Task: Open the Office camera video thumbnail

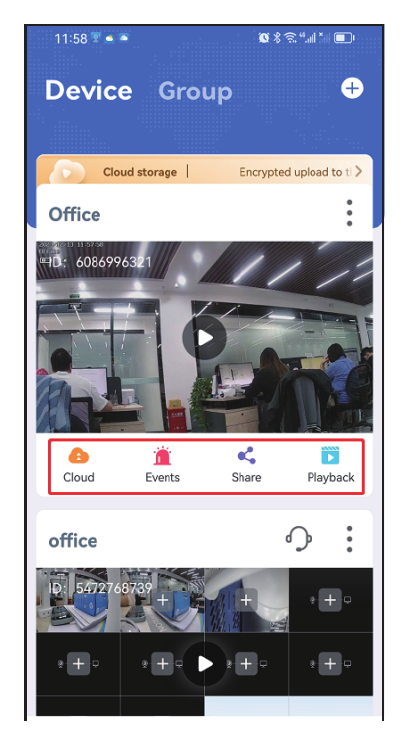Action: coord(205,337)
